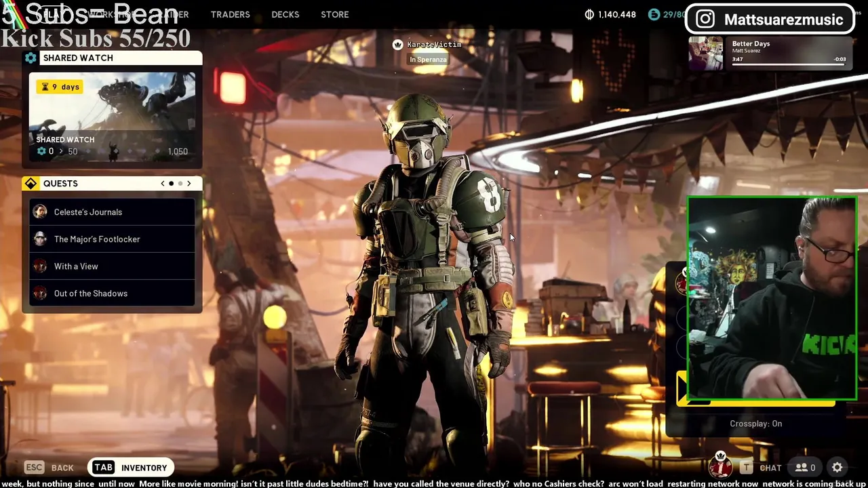868x488 pixels.
Task: Click the hourglass icon on 9 days badge
Action: (45, 87)
